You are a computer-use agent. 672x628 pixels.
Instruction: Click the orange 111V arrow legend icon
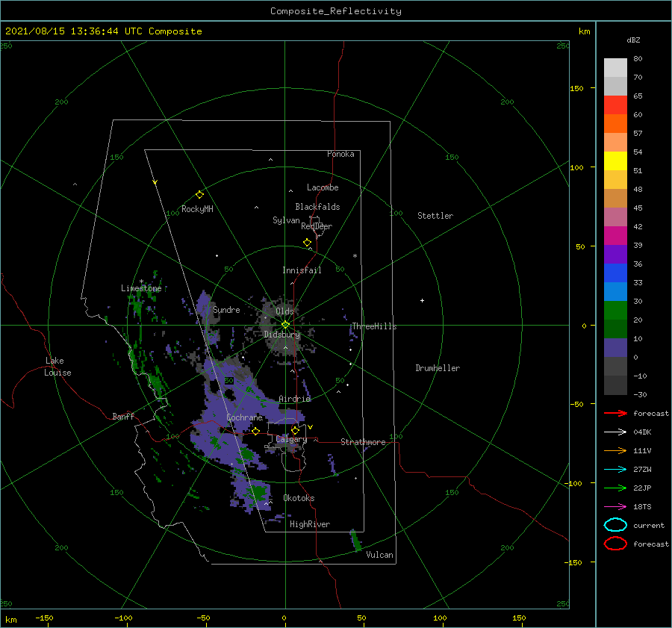point(615,450)
